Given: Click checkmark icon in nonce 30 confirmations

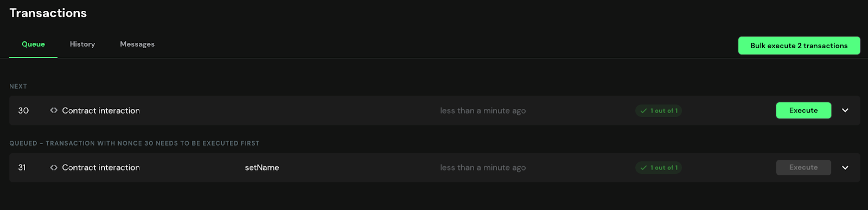Looking at the screenshot, I should (643, 111).
